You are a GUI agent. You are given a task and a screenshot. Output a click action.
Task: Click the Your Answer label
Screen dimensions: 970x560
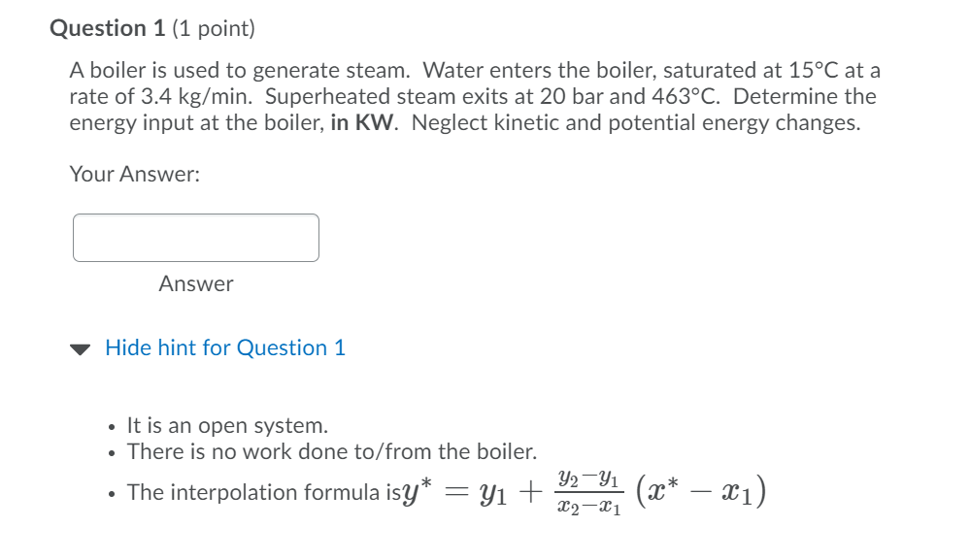point(134,176)
